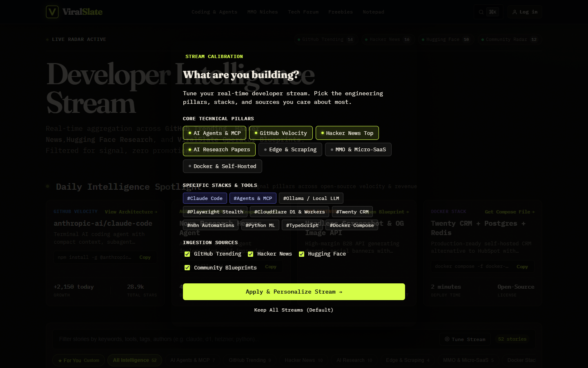This screenshot has width=588, height=368.
Task: Copy the npm install command
Action: pyautogui.click(x=145, y=257)
